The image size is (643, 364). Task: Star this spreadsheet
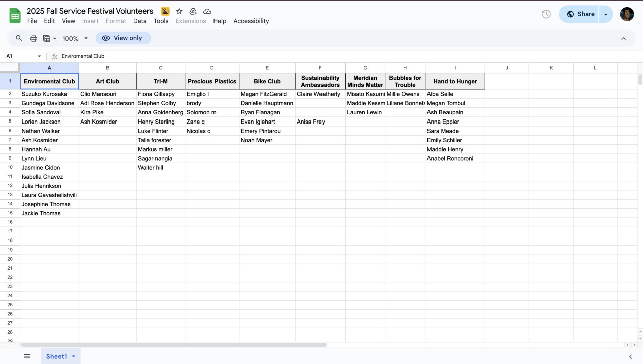tap(179, 11)
